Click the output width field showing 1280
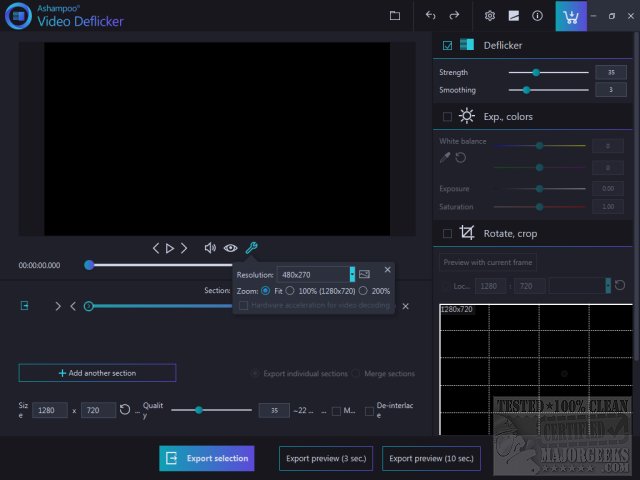640x480 pixels. tap(50, 410)
